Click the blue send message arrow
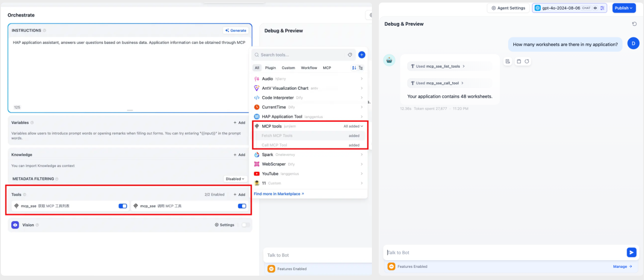 pos(631,252)
